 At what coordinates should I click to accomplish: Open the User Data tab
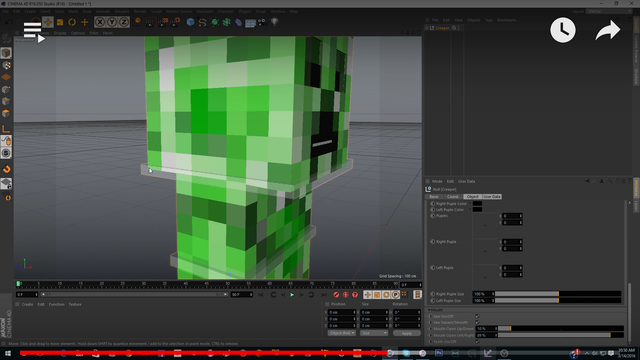coord(492,197)
